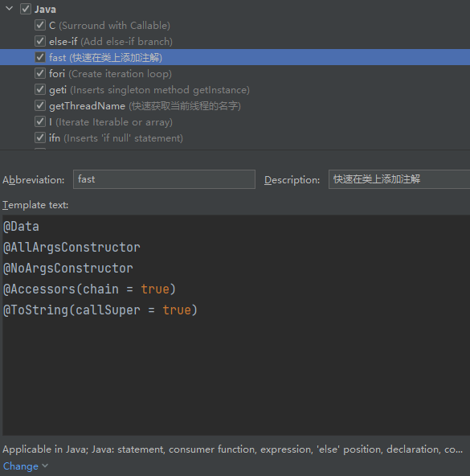Toggle the fori template checkbox
Image resolution: width=470 pixels, height=476 pixels.
point(40,73)
